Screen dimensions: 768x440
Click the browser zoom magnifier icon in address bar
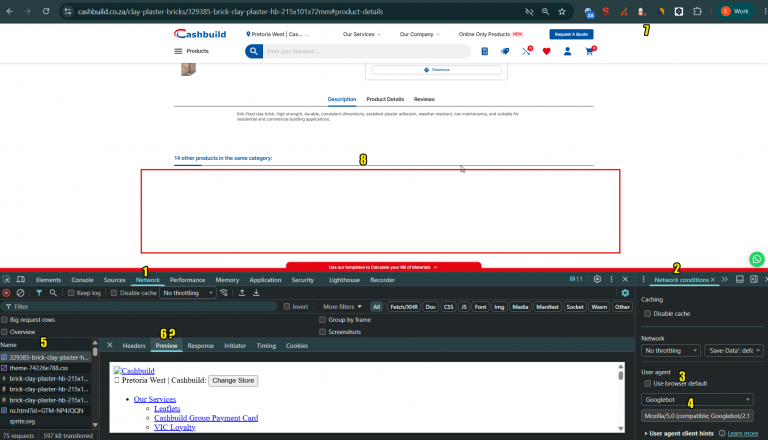pos(545,11)
